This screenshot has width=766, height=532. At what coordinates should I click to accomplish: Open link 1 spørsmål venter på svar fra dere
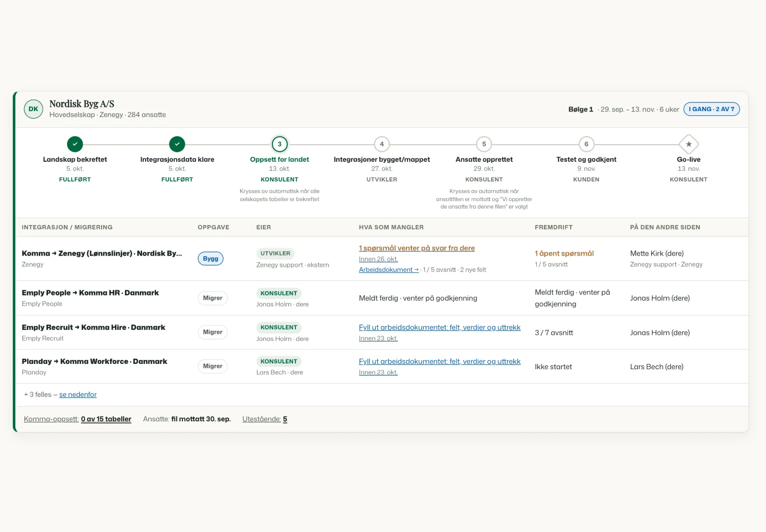(417, 248)
